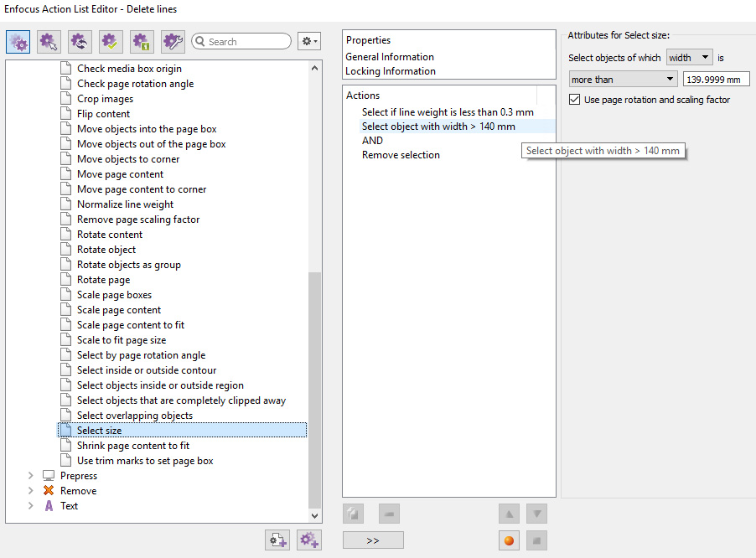Select the Prepress monitor icon
Image resolution: width=756 pixels, height=558 pixels.
49,476
